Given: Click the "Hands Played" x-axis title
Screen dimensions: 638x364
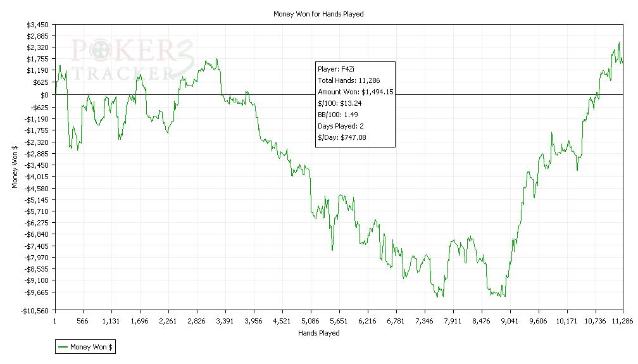Looking at the screenshot, I should click(x=318, y=333).
